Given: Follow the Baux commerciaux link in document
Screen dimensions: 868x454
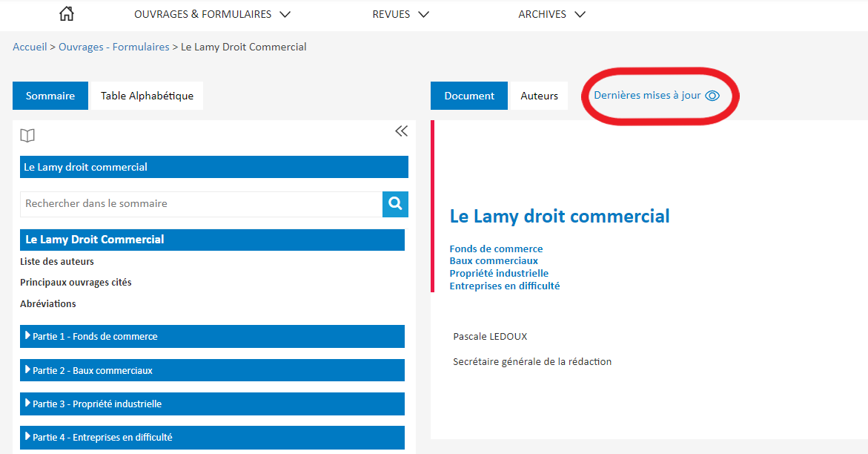Looking at the screenshot, I should 493,260.
